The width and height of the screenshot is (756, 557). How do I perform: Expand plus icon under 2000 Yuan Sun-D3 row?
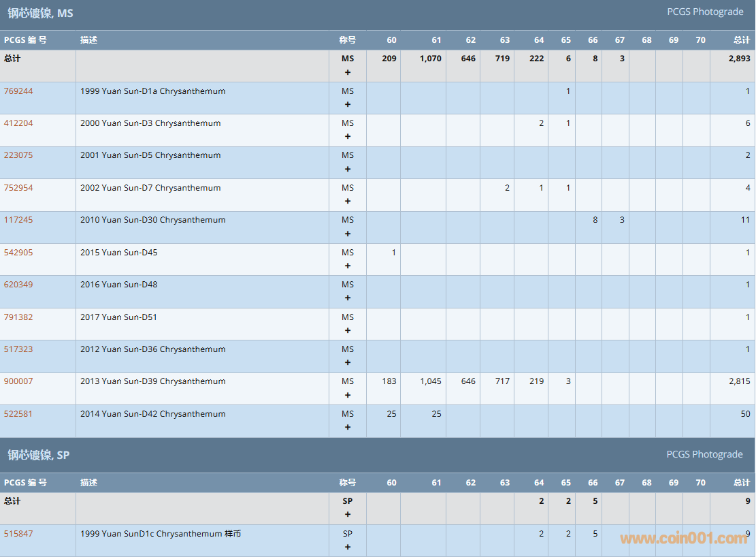click(x=348, y=136)
